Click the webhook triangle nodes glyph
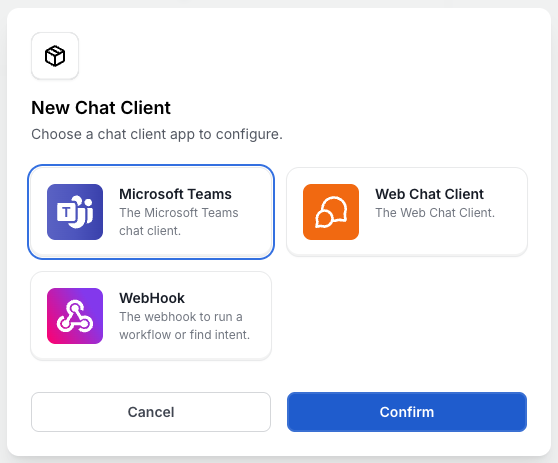 tap(75, 316)
